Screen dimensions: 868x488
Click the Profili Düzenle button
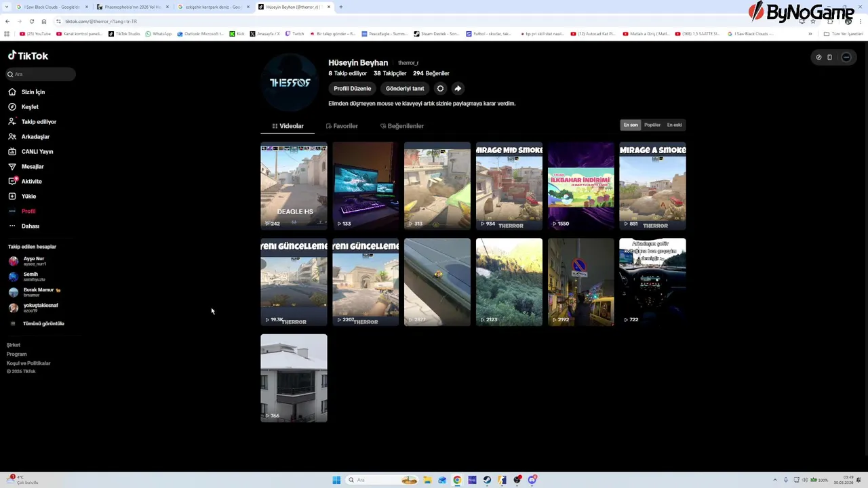tap(353, 88)
